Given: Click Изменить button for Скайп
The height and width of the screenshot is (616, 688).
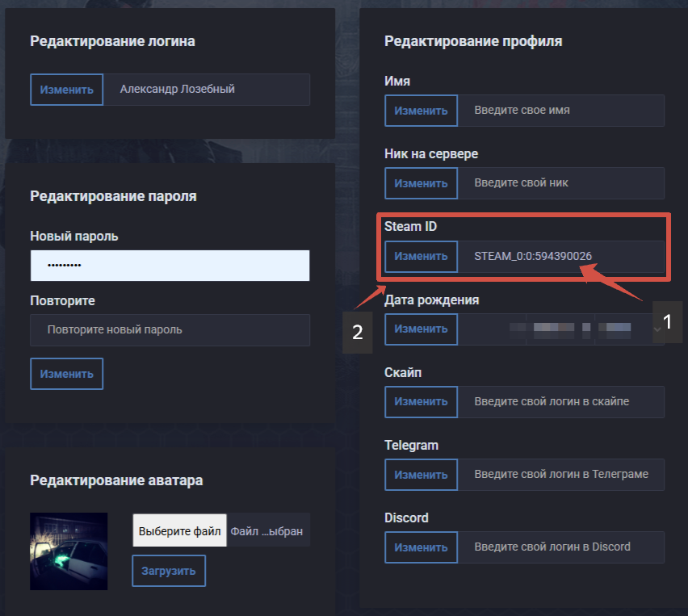Looking at the screenshot, I should (x=422, y=402).
